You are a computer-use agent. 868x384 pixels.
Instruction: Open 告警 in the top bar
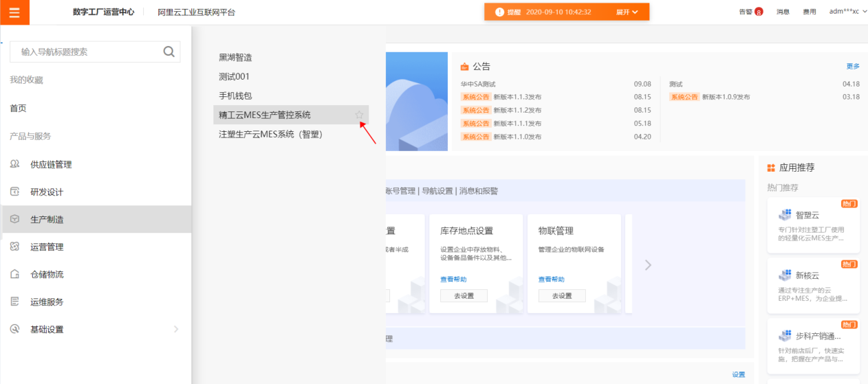coord(746,12)
